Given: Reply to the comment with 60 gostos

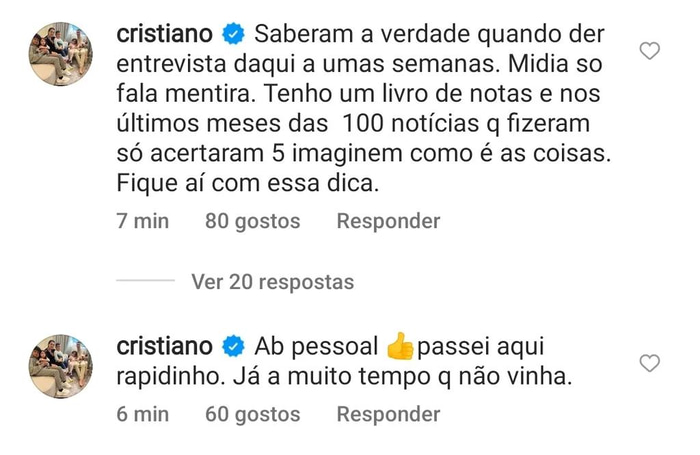Looking at the screenshot, I should (388, 413).
